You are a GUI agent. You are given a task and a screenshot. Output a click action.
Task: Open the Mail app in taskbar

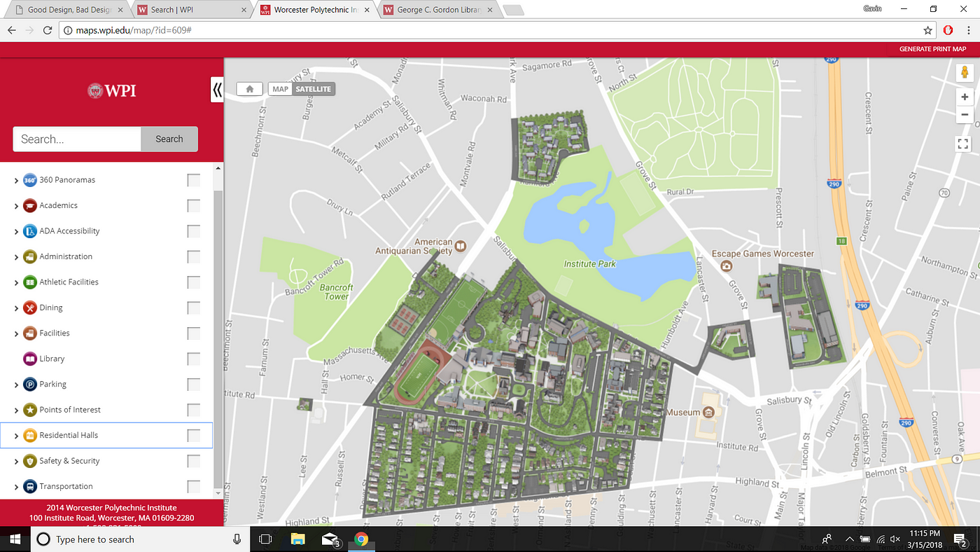pos(330,539)
